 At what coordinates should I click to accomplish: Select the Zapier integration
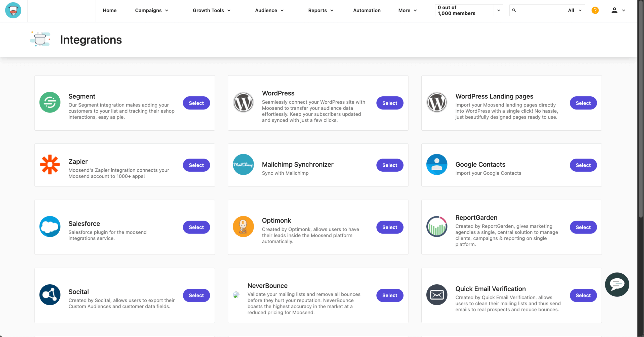[196, 165]
